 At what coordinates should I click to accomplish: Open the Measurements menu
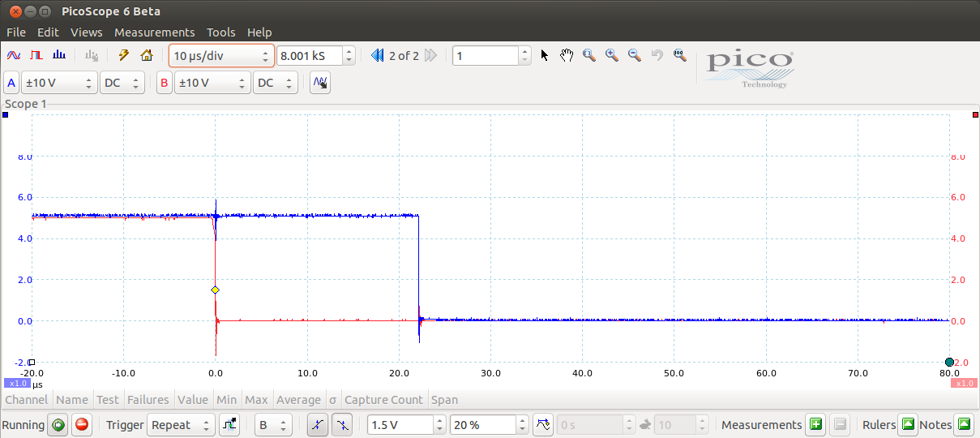click(x=154, y=32)
